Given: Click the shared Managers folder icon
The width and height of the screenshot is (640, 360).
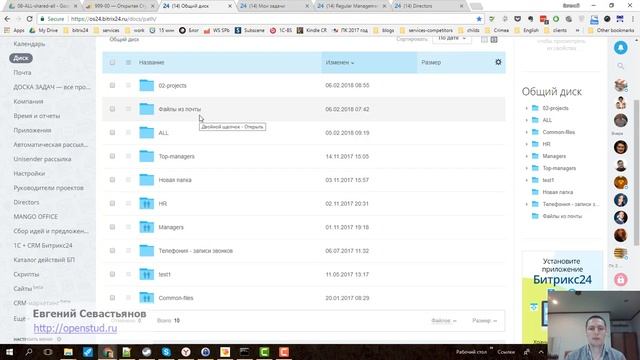Looking at the screenshot, I should click(x=147, y=227).
